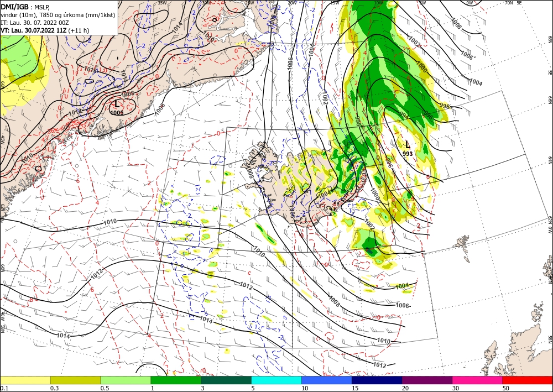Click the L marker above 993
553x392 pixels.
coord(408,144)
